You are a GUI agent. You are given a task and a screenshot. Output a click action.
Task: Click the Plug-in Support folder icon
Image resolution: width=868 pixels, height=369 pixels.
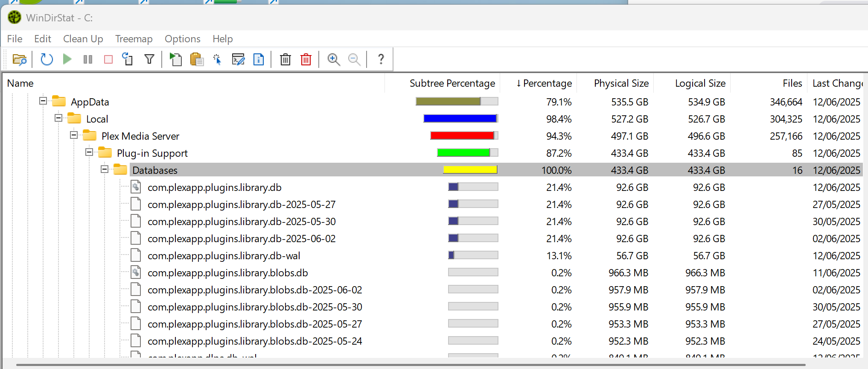(x=105, y=153)
